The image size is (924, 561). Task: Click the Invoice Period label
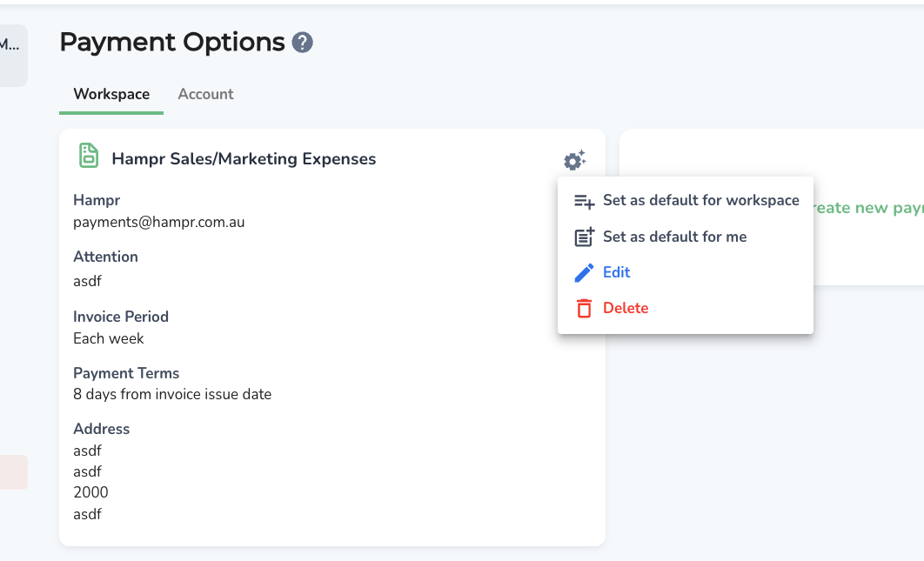121,317
